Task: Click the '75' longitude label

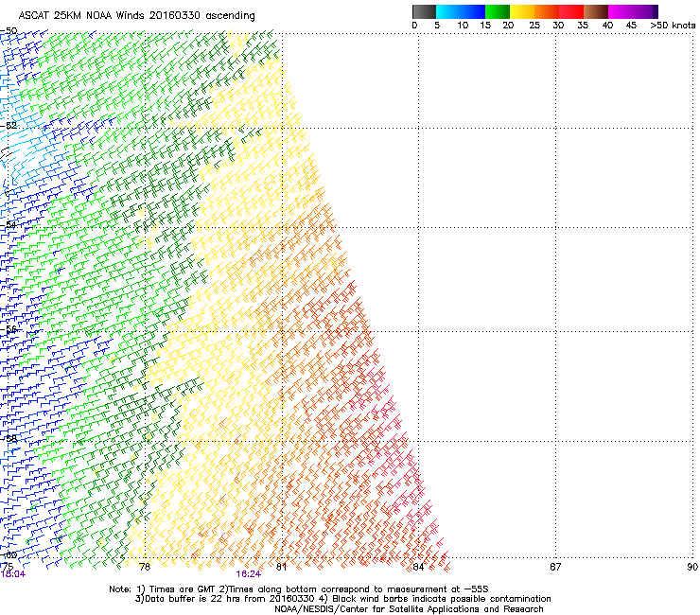Action: (x=8, y=567)
